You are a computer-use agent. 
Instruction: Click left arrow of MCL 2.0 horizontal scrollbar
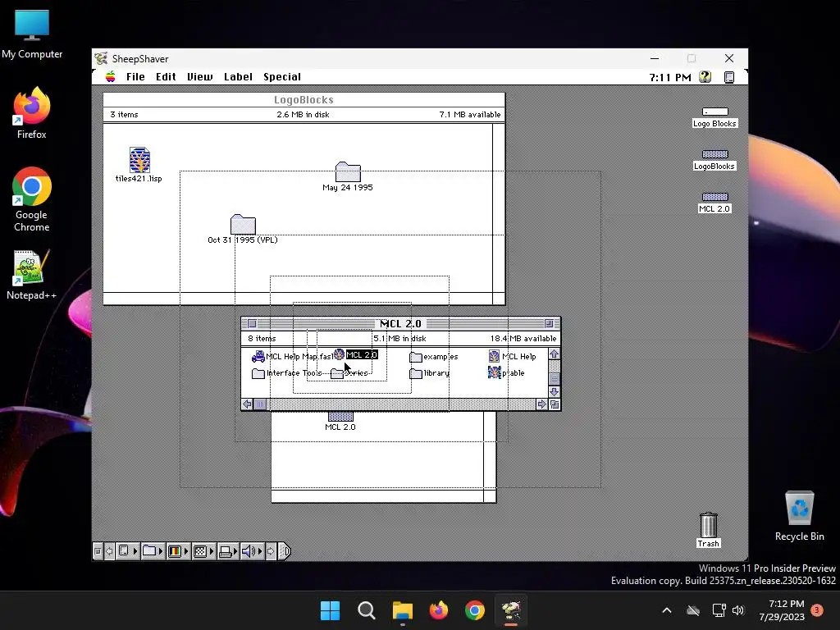coord(247,404)
